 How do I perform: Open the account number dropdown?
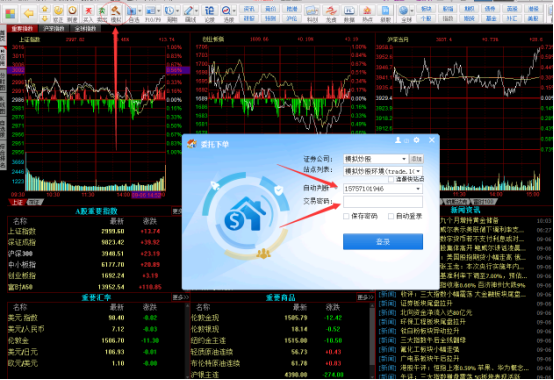tap(418, 189)
